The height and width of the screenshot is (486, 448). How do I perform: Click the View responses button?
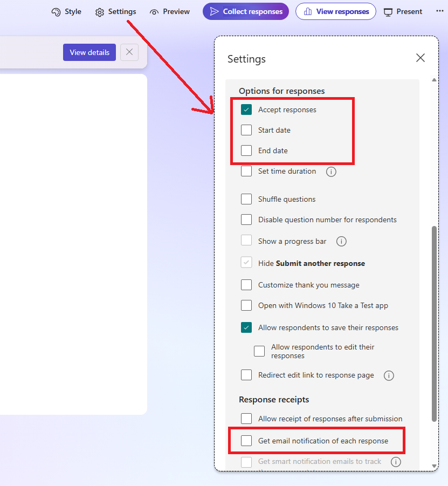(x=336, y=11)
